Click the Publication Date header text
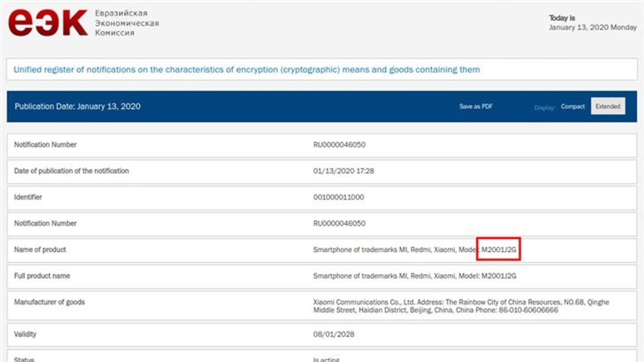This screenshot has width=644, height=362. pos(78,106)
